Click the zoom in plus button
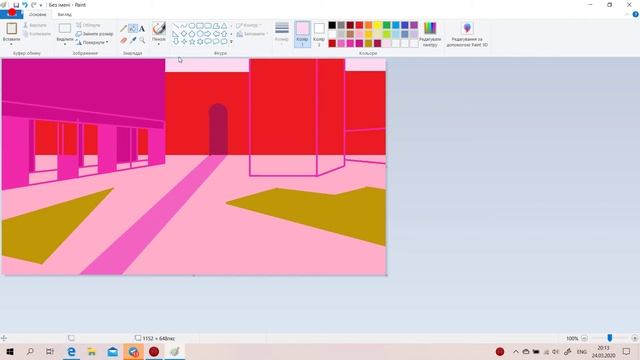The image size is (640, 360). click(x=634, y=338)
